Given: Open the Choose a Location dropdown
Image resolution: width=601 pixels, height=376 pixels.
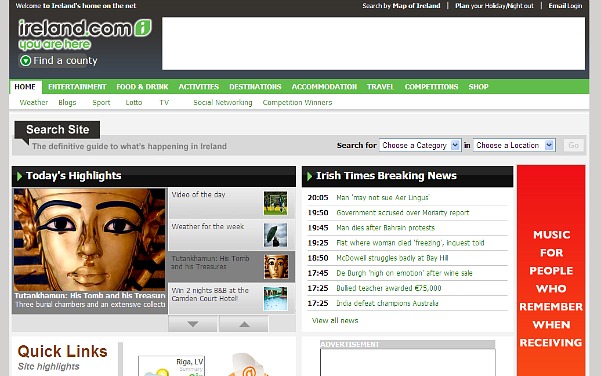Looking at the screenshot, I should (x=514, y=145).
